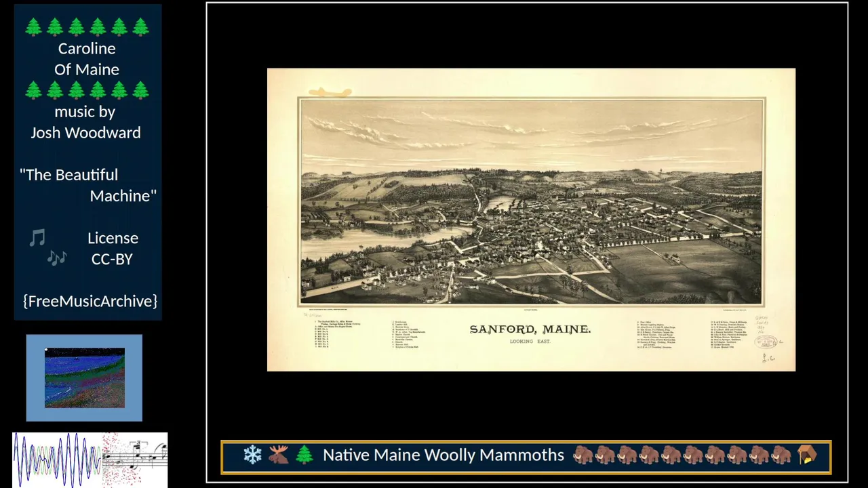Click the Sanford bird's-eye panoramic map illustration
Screen dimensions: 868x488
click(x=532, y=202)
